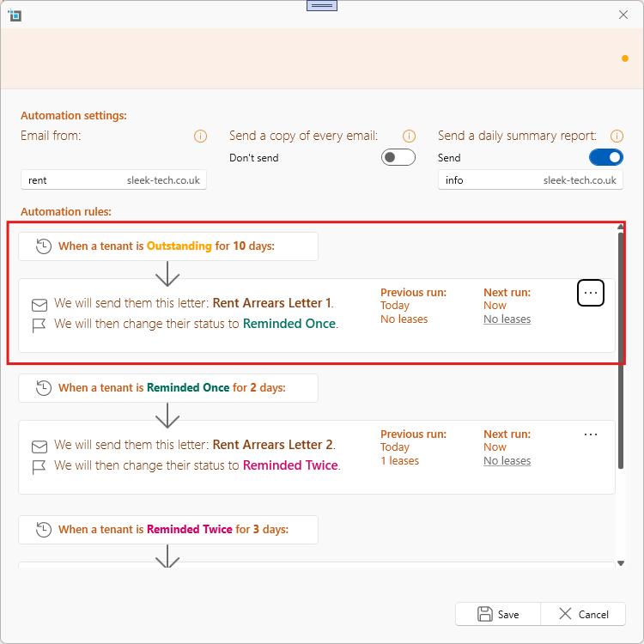
Task: Edit the 'rent' Email from field
Action: [x=113, y=180]
